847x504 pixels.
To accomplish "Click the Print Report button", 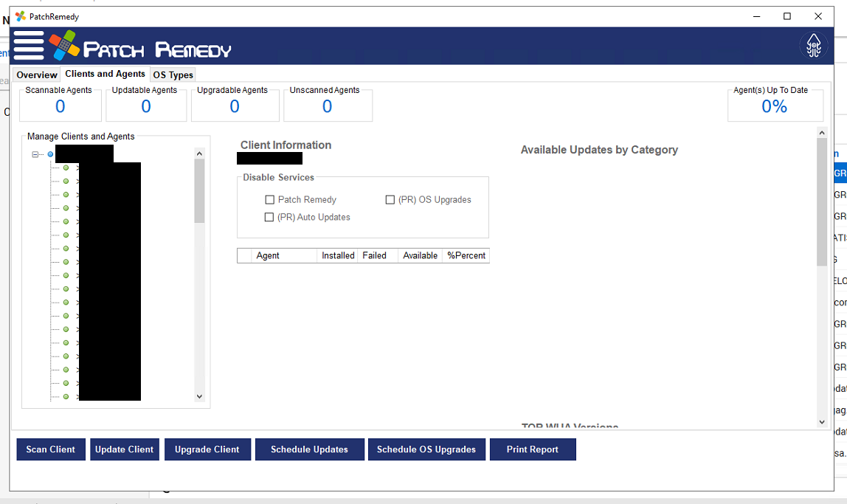I will point(533,449).
